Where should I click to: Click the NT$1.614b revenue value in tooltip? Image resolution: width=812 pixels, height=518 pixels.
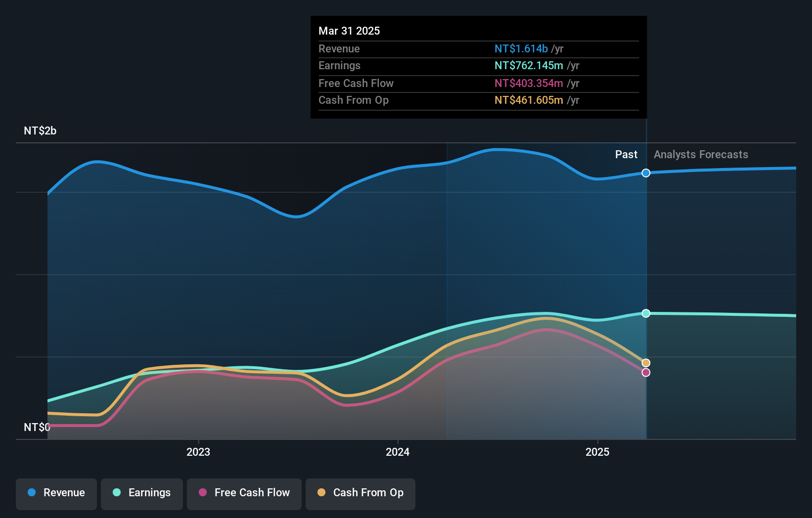pos(521,48)
